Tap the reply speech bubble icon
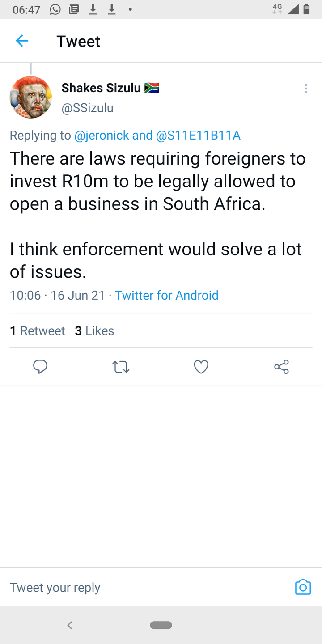Screen dimensions: 322x644 tap(40, 367)
